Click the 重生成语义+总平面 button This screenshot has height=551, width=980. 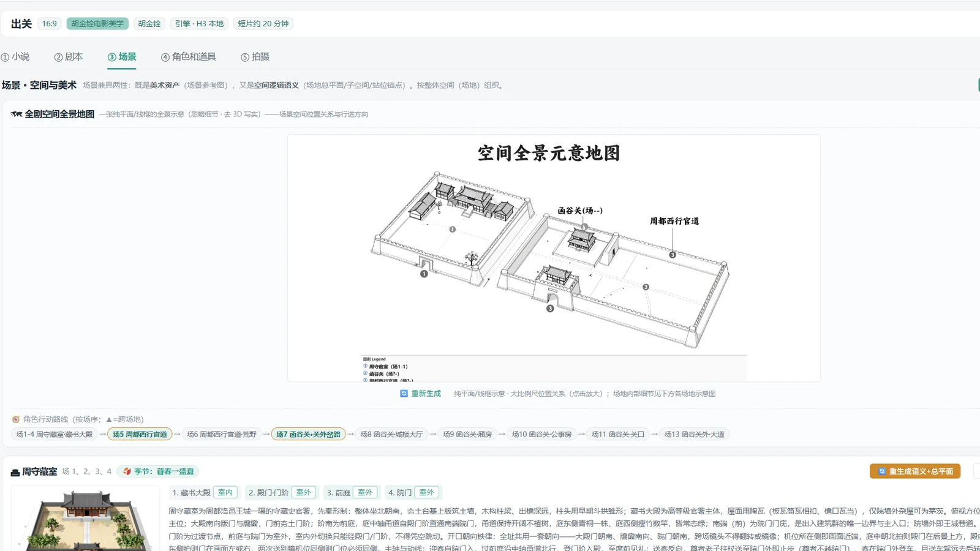[915, 471]
